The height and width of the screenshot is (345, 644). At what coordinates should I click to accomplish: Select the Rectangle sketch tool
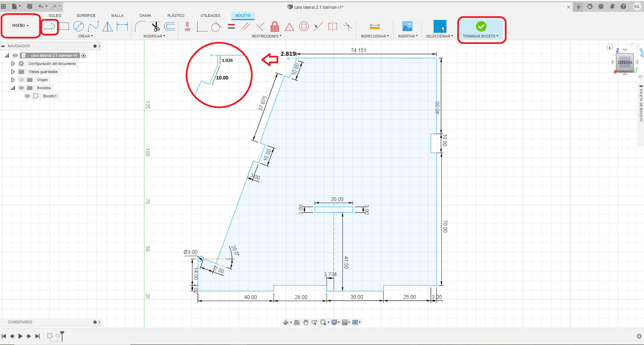[x=64, y=26]
